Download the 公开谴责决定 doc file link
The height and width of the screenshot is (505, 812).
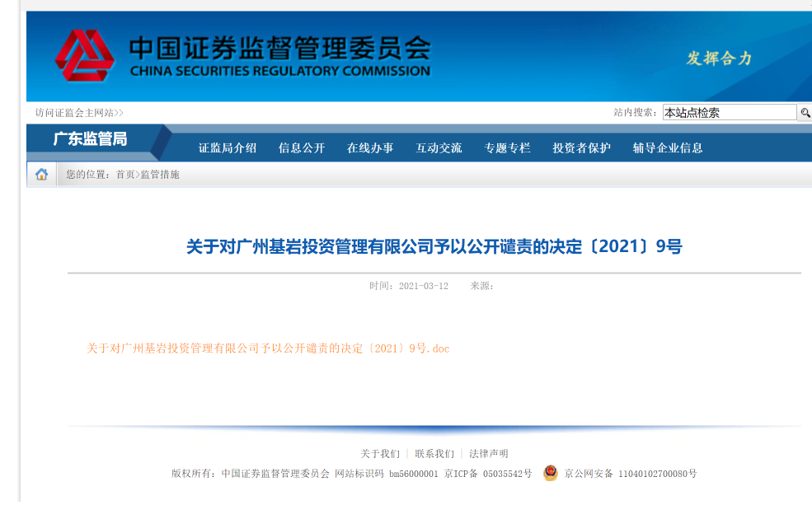(264, 348)
